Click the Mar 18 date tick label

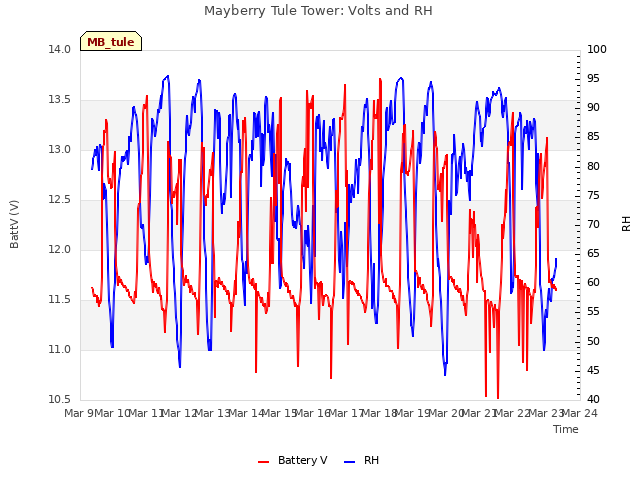tap(380, 413)
